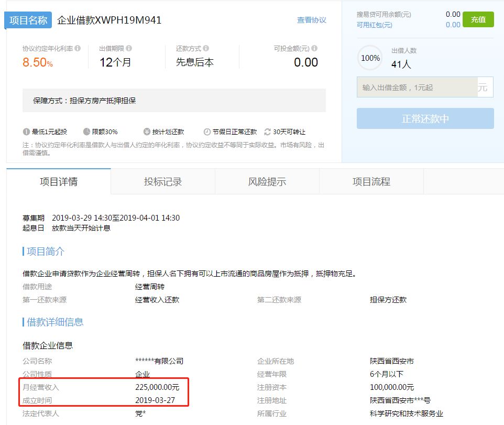Click info icon beside 协议约定年化利率
The image size is (504, 425).
click(x=78, y=48)
